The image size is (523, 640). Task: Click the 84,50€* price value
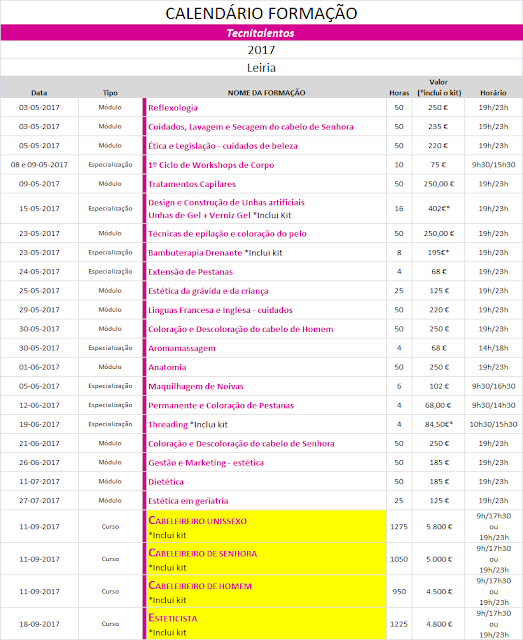(438, 424)
